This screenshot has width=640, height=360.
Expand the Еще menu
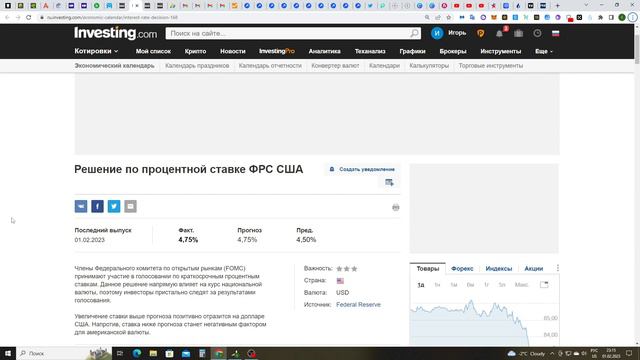coord(544,51)
